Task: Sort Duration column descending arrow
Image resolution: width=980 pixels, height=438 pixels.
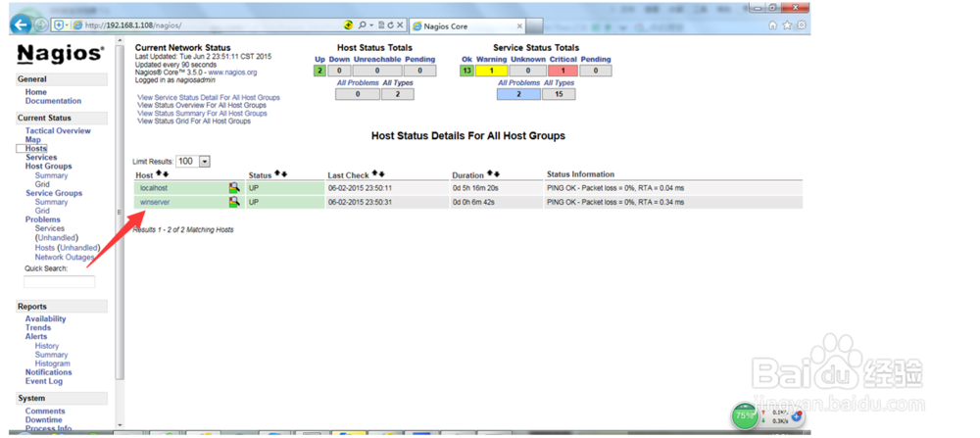Action: pos(497,173)
